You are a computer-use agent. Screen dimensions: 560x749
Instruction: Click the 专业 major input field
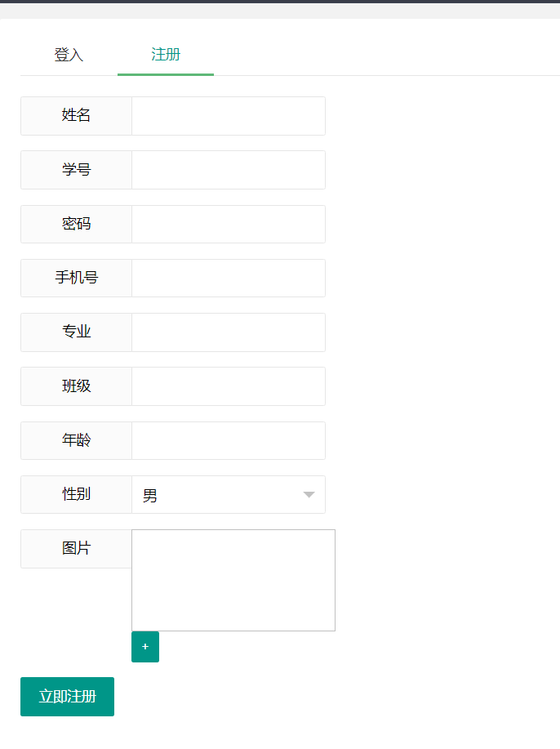click(228, 332)
